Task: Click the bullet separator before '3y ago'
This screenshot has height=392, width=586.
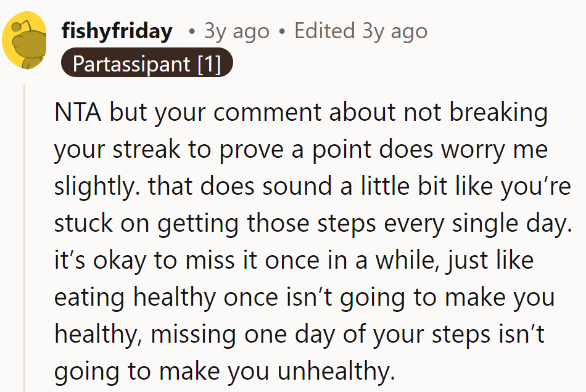Action: [x=192, y=31]
